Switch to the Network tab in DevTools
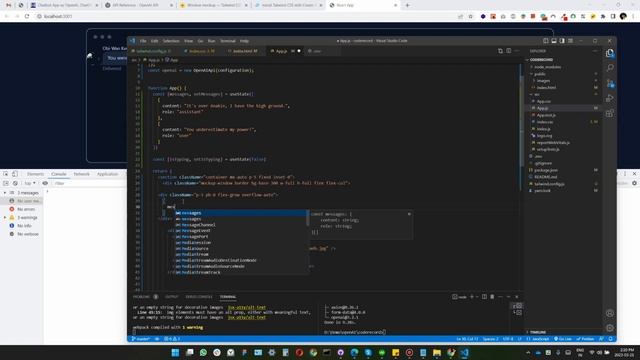The image size is (640, 360). coord(81,174)
